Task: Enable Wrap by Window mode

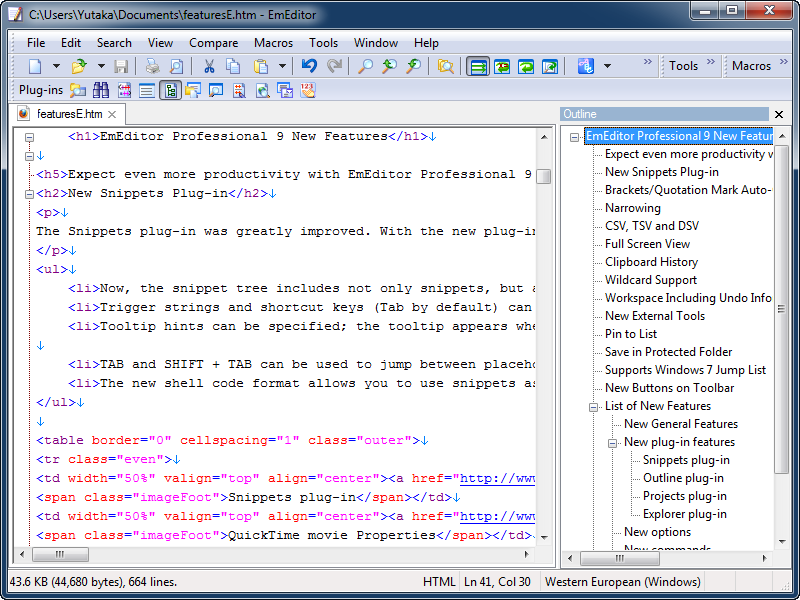Action: pos(526,66)
